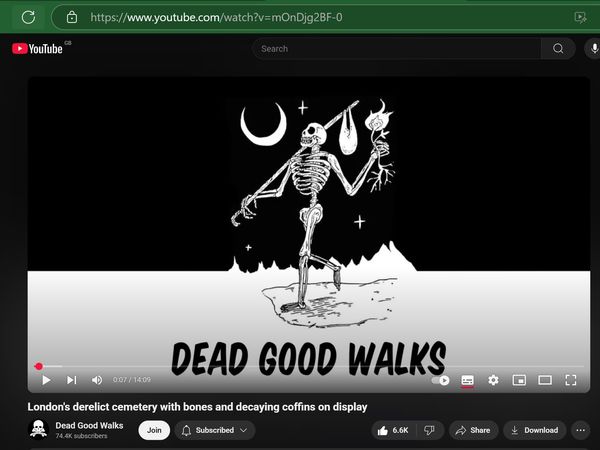Viewport: 600px width, 450px height.
Task: Download the video
Action: (535, 430)
